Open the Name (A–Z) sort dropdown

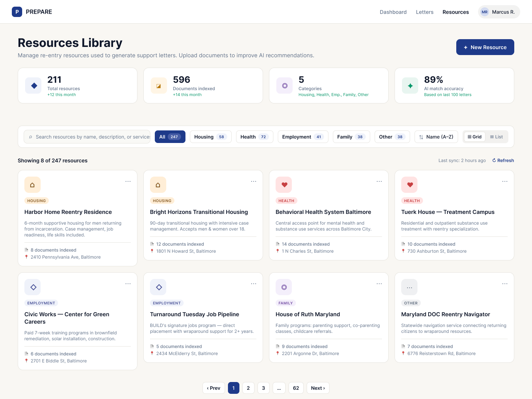[x=436, y=137]
